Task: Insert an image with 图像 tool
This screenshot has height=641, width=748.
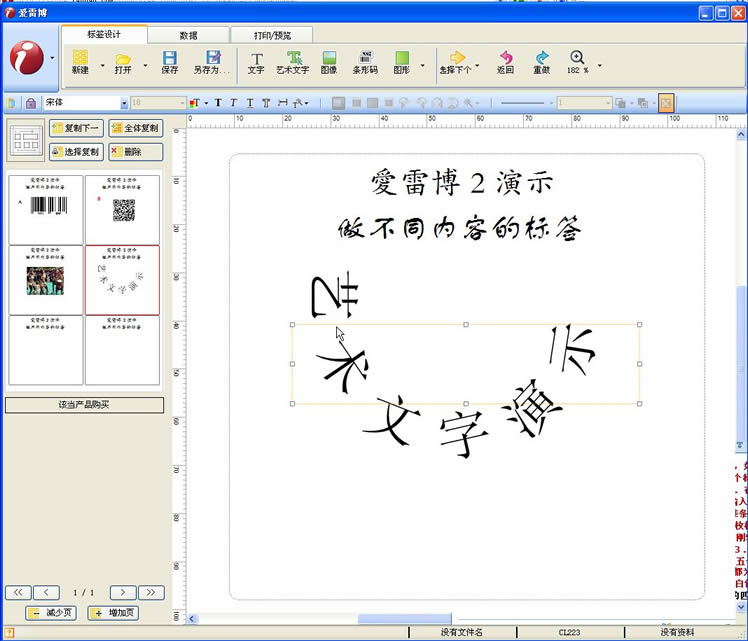Action: tap(329, 63)
